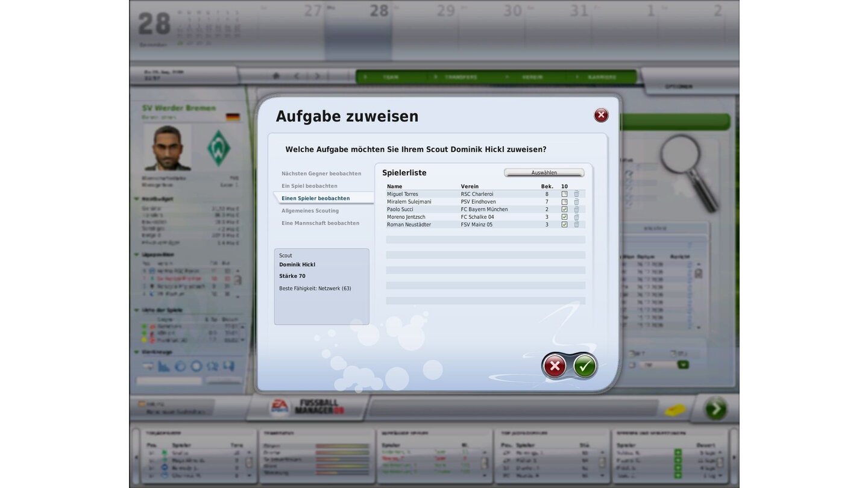Choose Eine Mannschaft beobachten
868x488 pixels.
pos(320,223)
